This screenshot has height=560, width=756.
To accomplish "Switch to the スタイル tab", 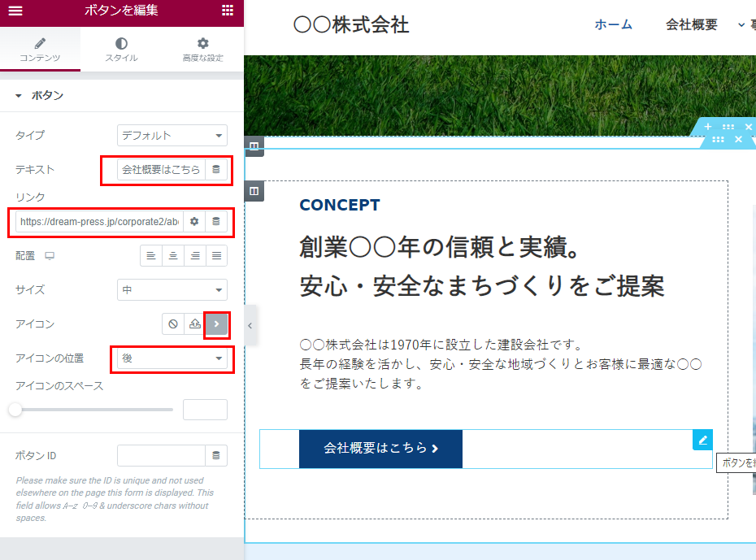I will (121, 49).
